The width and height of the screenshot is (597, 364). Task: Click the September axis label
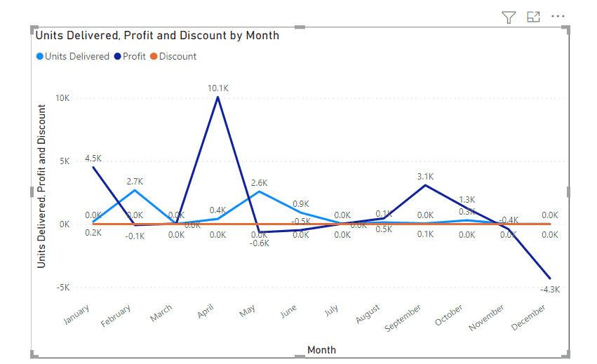click(403, 318)
